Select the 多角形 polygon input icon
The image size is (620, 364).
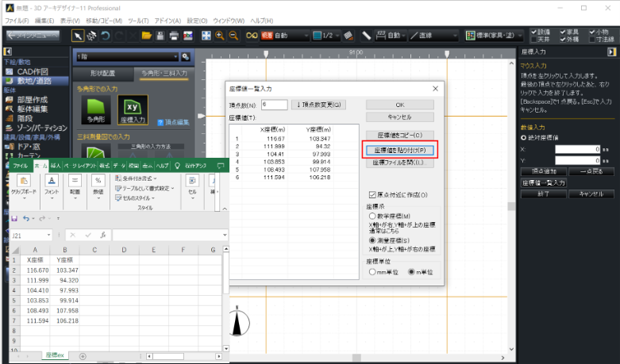[95, 110]
